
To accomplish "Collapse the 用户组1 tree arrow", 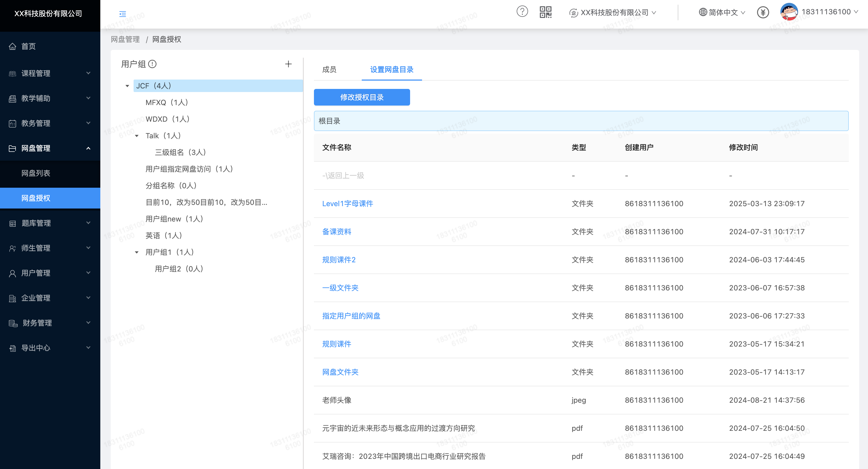I will click(137, 252).
